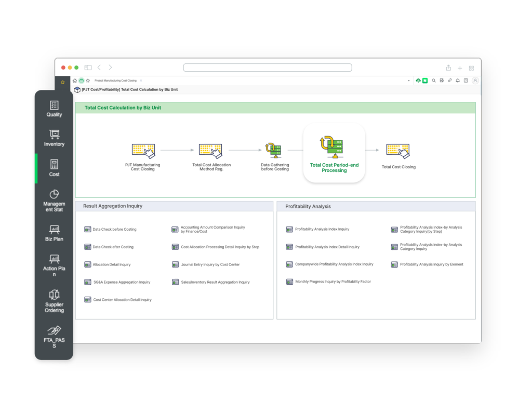
Task: Click the browser address bar
Action: (x=268, y=68)
